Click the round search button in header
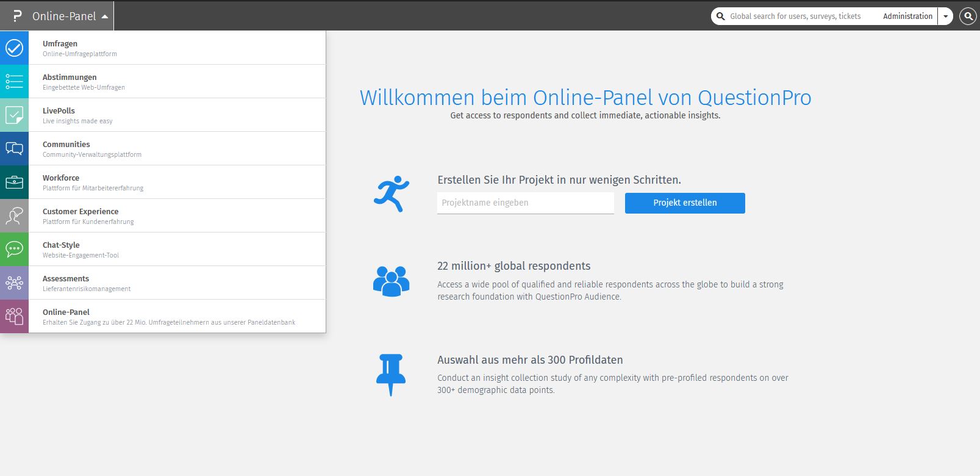The width and height of the screenshot is (980, 476). tap(968, 16)
